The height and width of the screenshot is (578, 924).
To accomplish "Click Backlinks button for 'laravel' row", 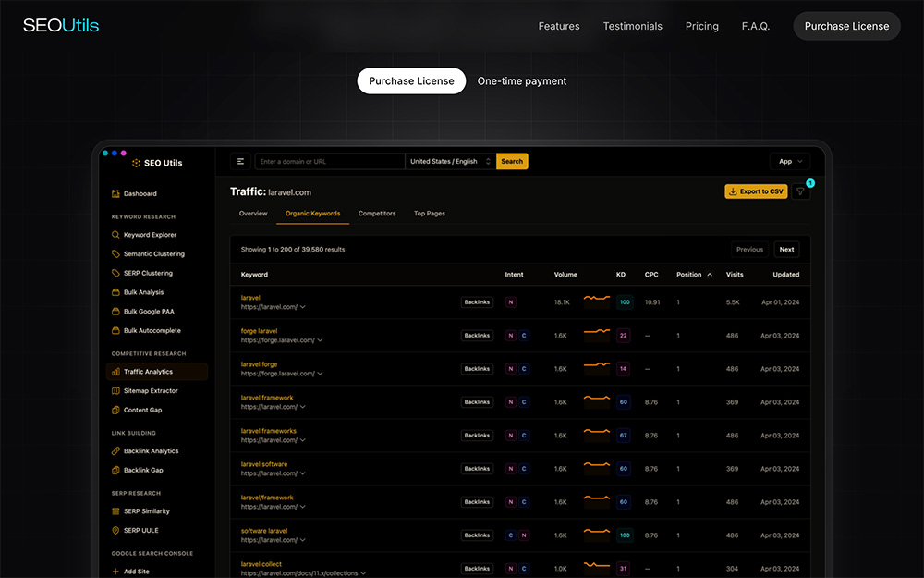I will click(x=477, y=302).
